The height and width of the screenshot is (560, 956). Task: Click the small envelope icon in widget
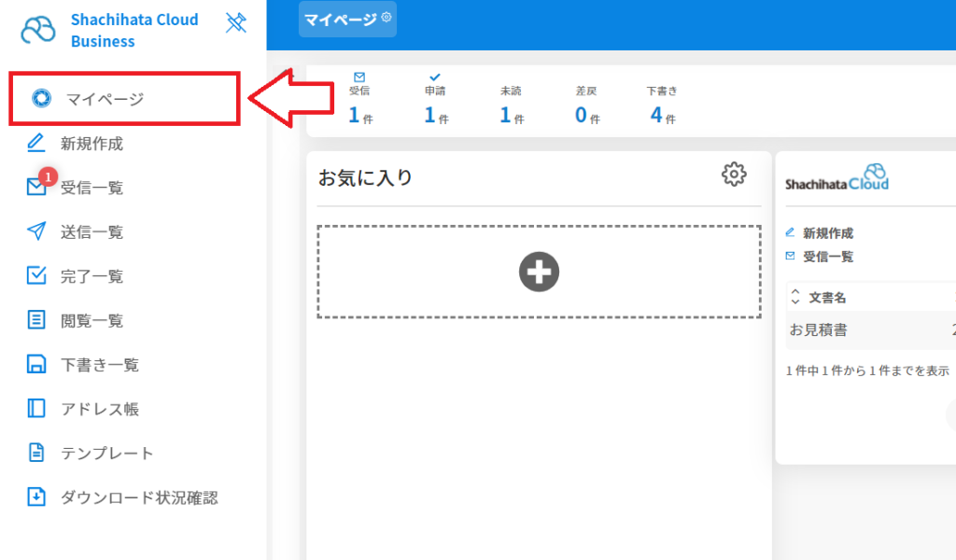(790, 256)
